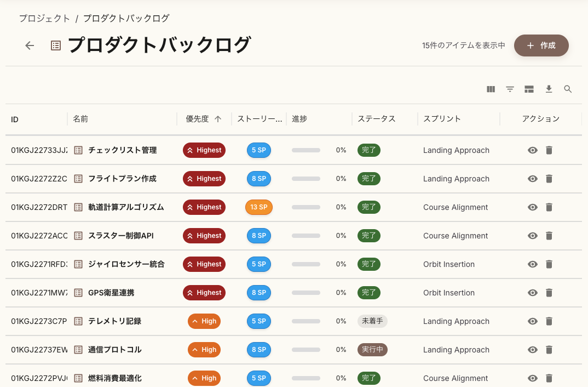The height and width of the screenshot is (387, 588).
Task: Select the layout view icon
Action: click(x=529, y=89)
